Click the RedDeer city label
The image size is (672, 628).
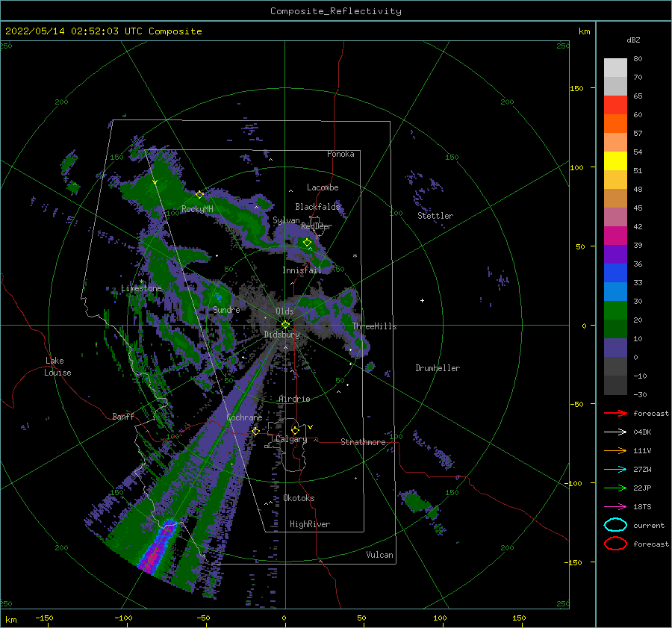[317, 226]
